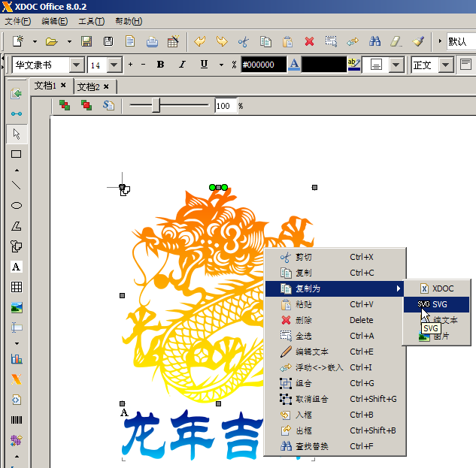Close the 文档2 tab
Image resolution: width=476 pixels, height=468 pixels.
tap(106, 86)
